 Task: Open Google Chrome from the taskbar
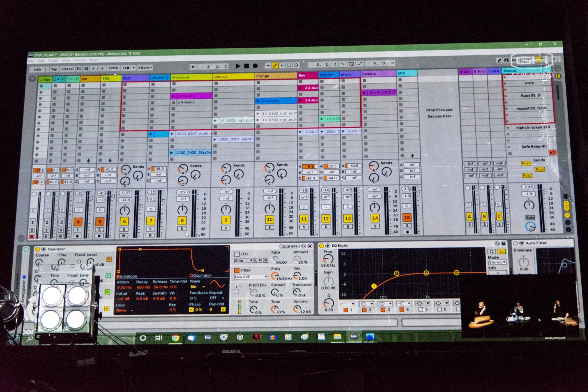point(175,338)
